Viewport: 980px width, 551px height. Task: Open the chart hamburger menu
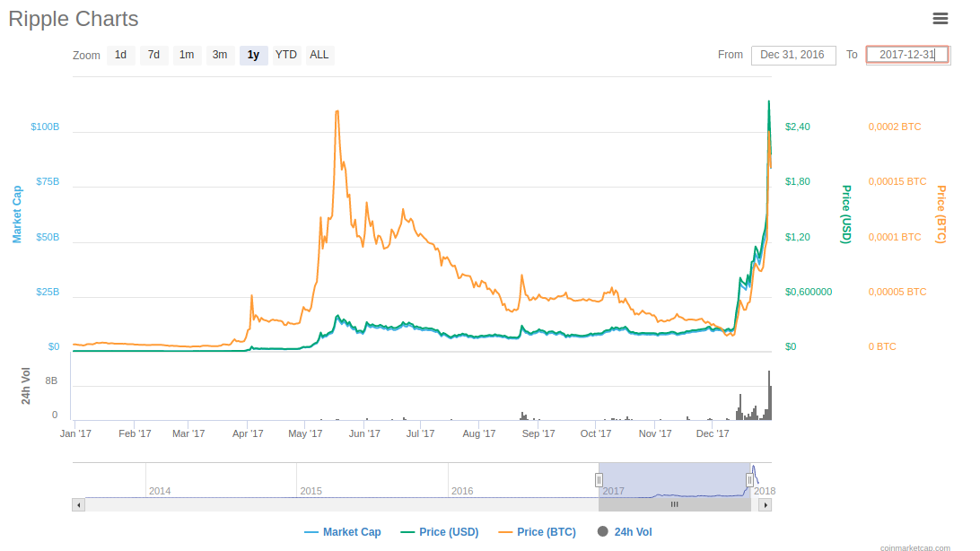(x=940, y=19)
